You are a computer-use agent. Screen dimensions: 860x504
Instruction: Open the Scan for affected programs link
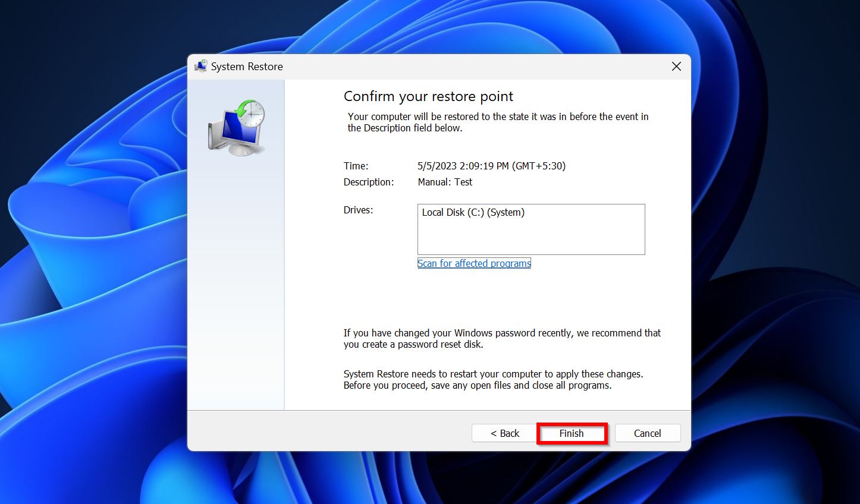tap(474, 263)
